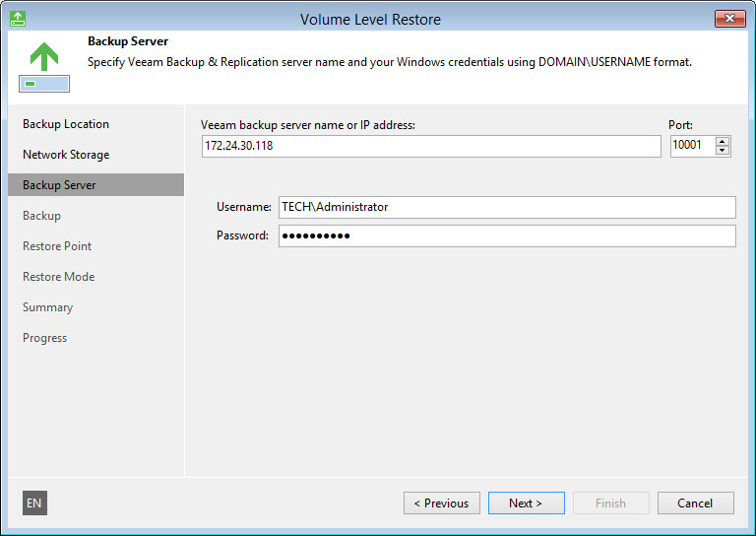The height and width of the screenshot is (536, 756).
Task: Click the Port: label
Action: [680, 125]
